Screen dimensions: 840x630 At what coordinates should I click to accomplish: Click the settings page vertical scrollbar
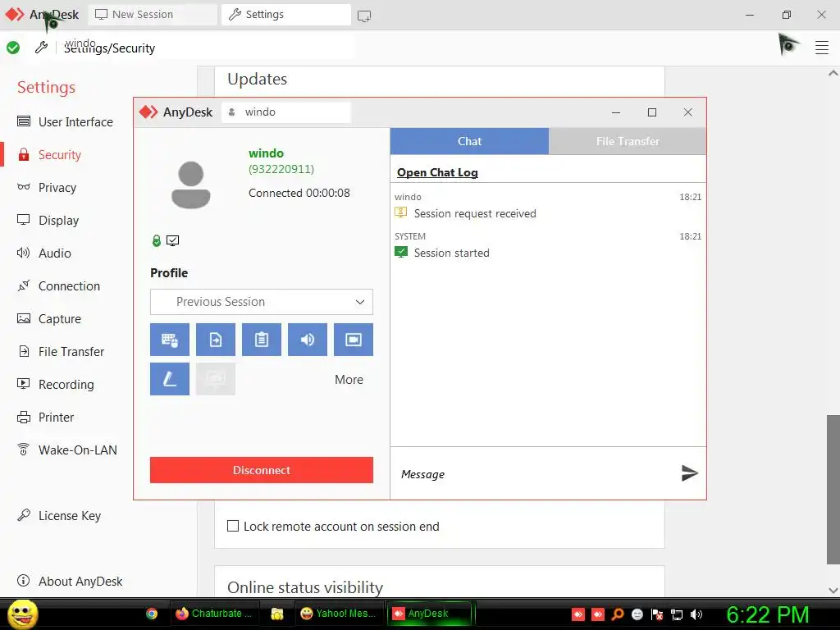pyautogui.click(x=833, y=489)
